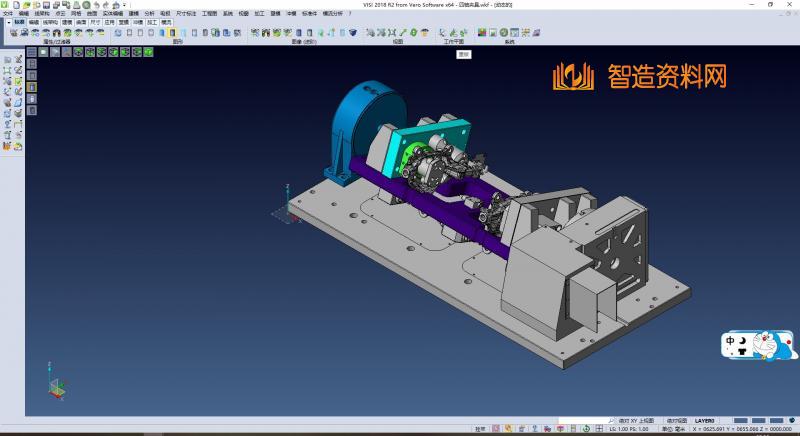Click the new file icon in quick access toolbar

coord(15,4)
